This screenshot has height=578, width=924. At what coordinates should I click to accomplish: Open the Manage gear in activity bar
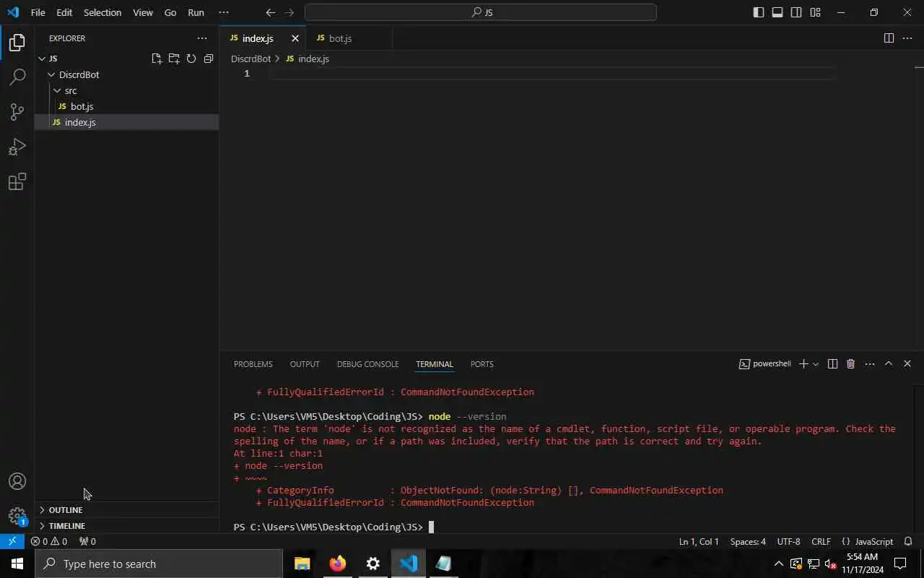[x=17, y=516]
